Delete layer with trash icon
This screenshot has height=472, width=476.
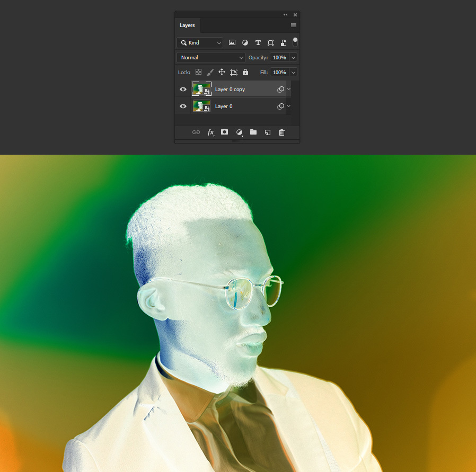pyautogui.click(x=281, y=132)
